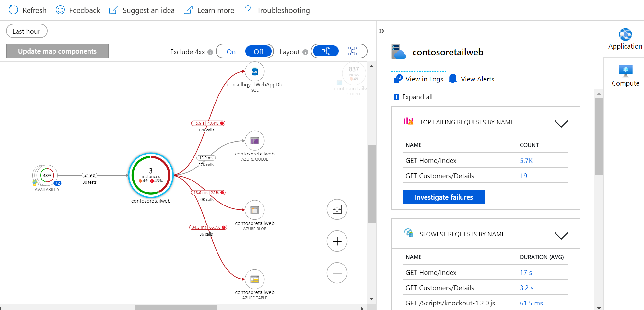The image size is (644, 310).
Task: Click the map's horizontal scrollbar thumb
Action: point(176,307)
